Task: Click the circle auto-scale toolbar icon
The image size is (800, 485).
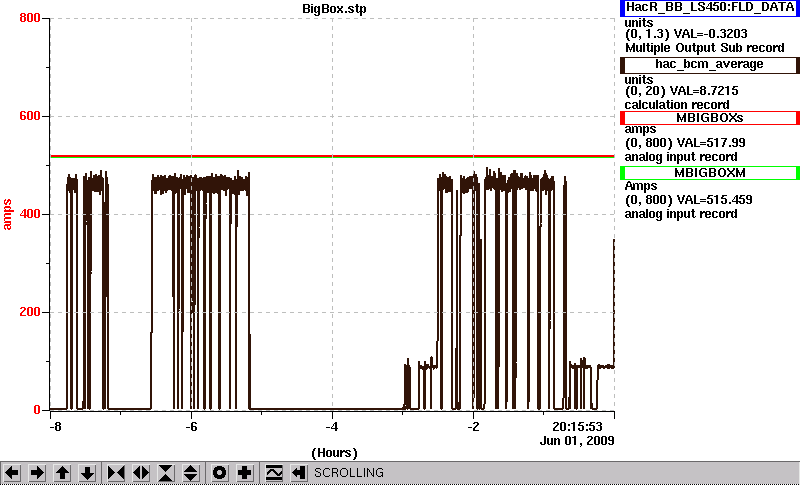Action: [219, 473]
